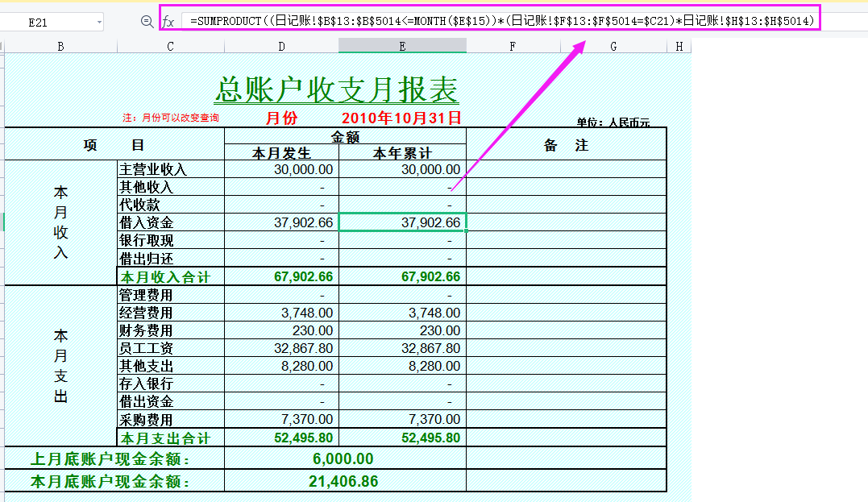
Task: Select column B header
Action: (x=60, y=46)
